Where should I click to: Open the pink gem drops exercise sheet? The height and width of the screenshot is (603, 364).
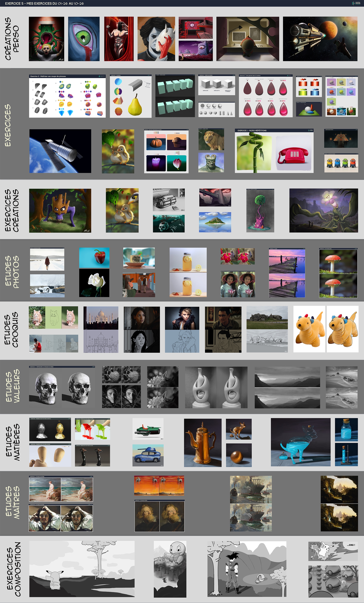tap(266, 96)
